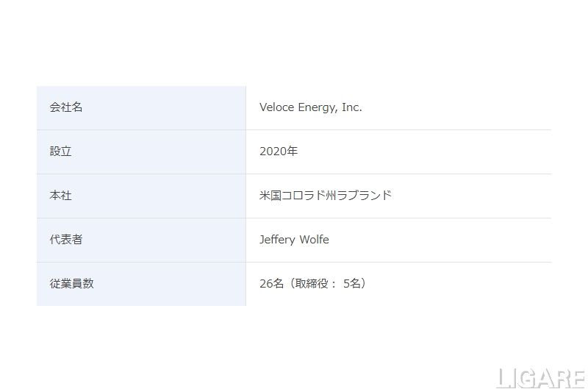This screenshot has height=392, width=588.
Task: Click the word "Inc." in company name
Action: coord(352,107)
